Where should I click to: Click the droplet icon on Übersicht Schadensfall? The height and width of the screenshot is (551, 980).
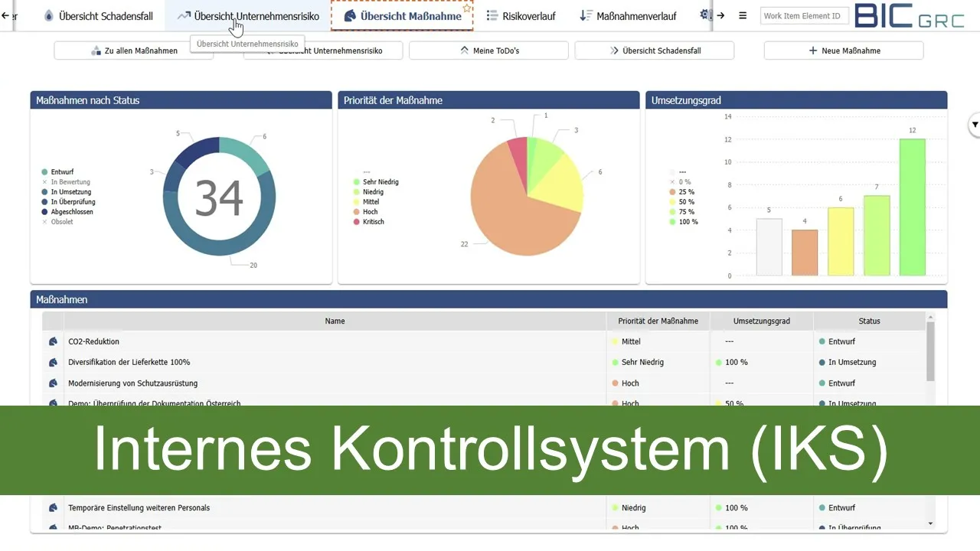click(x=49, y=15)
